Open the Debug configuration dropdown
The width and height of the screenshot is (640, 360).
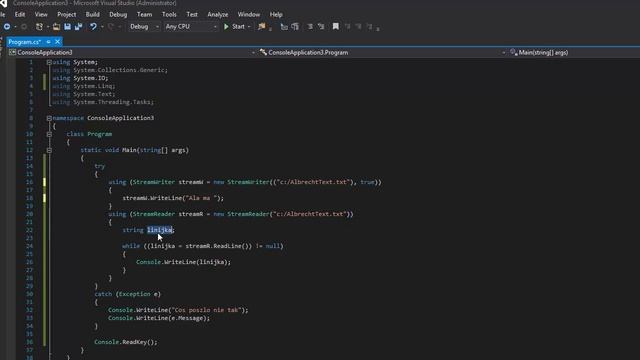click(x=144, y=27)
